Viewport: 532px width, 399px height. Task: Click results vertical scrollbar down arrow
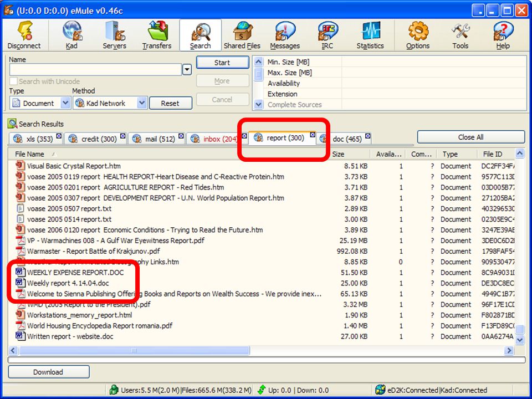tap(519, 339)
